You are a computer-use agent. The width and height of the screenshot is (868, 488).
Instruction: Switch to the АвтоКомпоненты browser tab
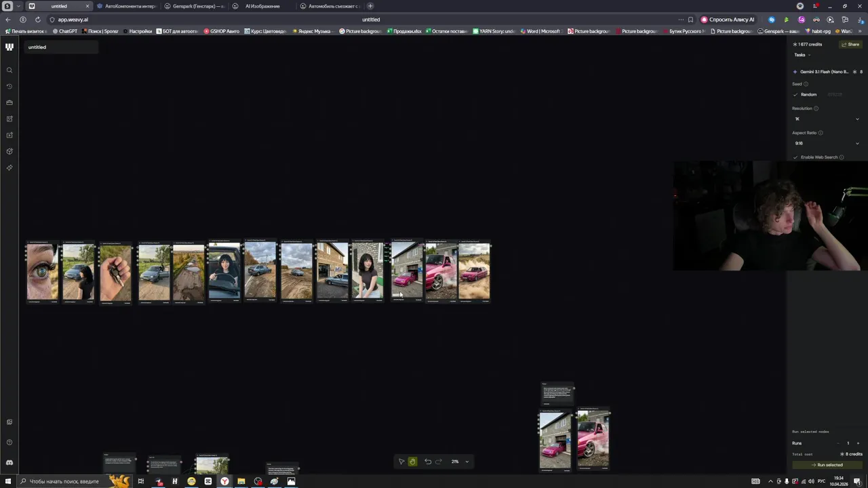pos(125,6)
